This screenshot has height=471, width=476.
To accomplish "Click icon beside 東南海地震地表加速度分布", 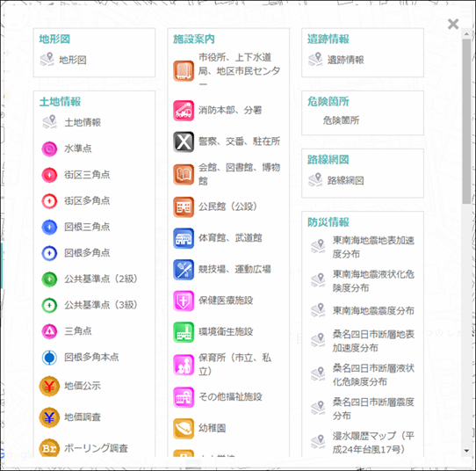I will (318, 247).
